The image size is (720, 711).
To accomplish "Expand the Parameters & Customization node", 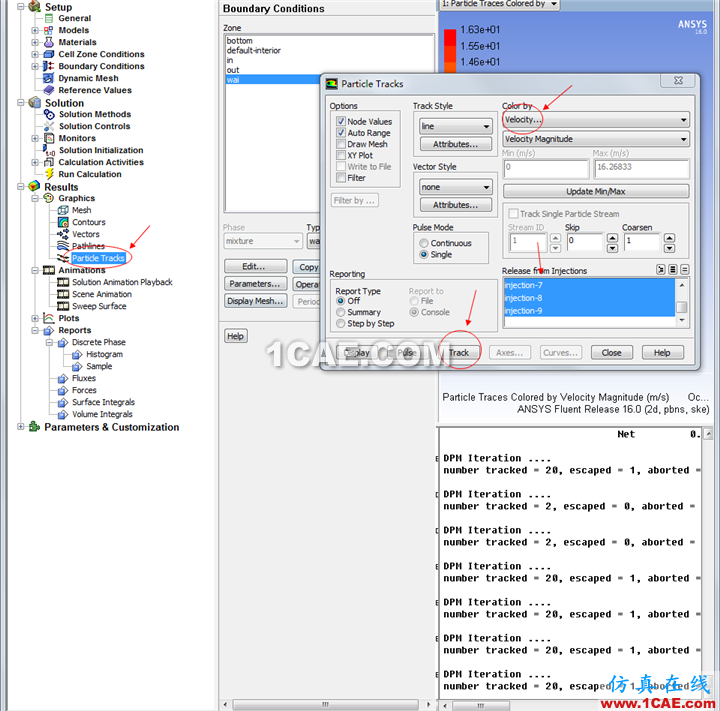I will pos(21,427).
